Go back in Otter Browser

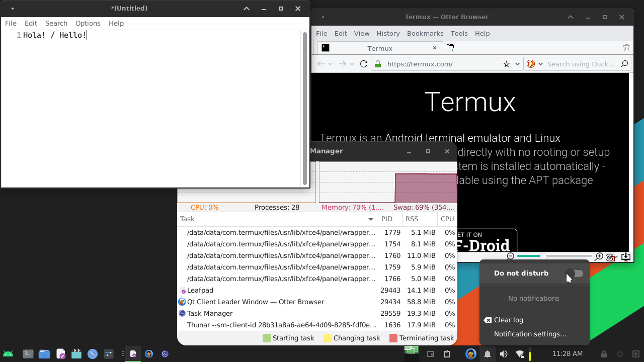click(321, 64)
